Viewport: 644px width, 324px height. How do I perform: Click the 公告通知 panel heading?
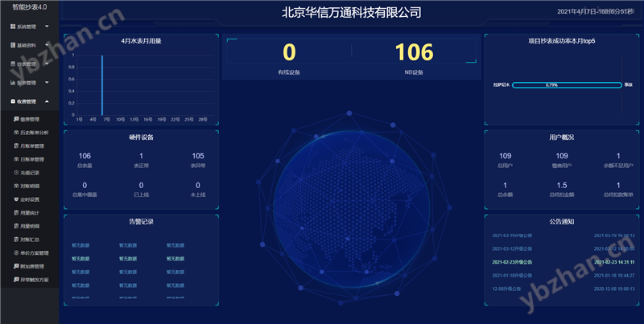pos(562,221)
